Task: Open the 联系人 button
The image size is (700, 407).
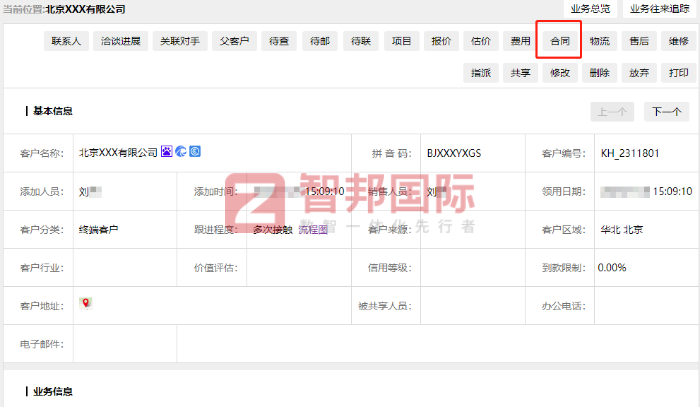Action: (x=66, y=41)
